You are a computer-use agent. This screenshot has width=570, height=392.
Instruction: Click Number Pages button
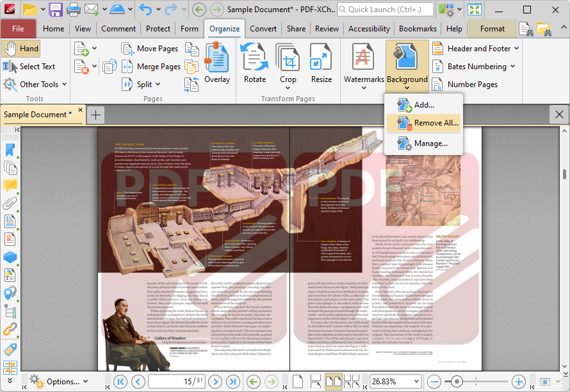pos(466,84)
